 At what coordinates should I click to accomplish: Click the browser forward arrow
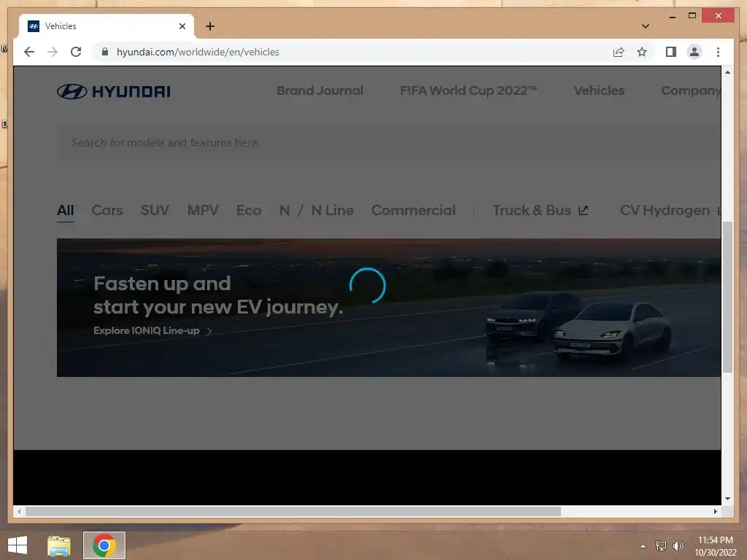point(53,52)
